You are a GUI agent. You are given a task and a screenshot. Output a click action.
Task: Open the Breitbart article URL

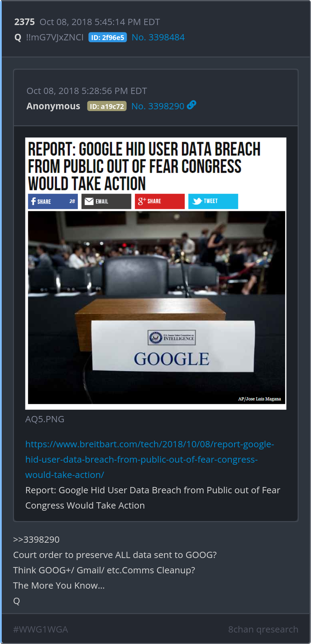pos(150,460)
